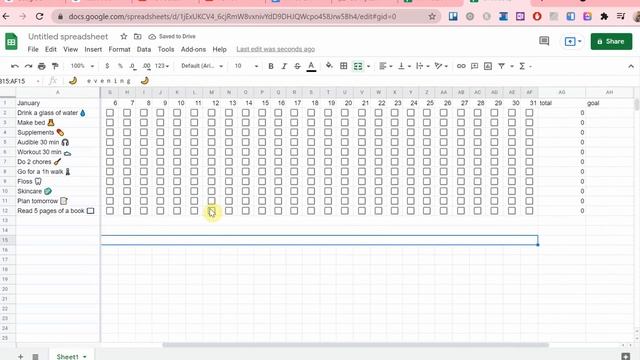Click the Redo icon in toolbar
Image resolution: width=640 pixels, height=360 pixels.
[28, 66]
